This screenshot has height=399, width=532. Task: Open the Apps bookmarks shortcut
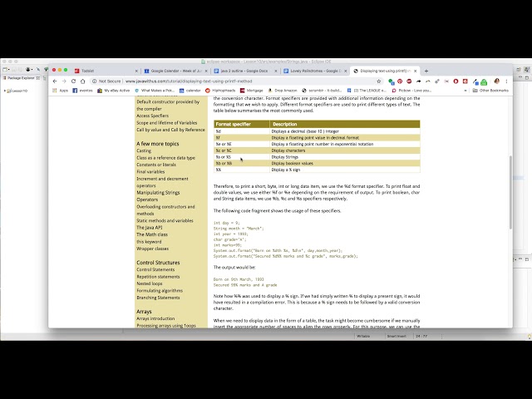(60, 91)
